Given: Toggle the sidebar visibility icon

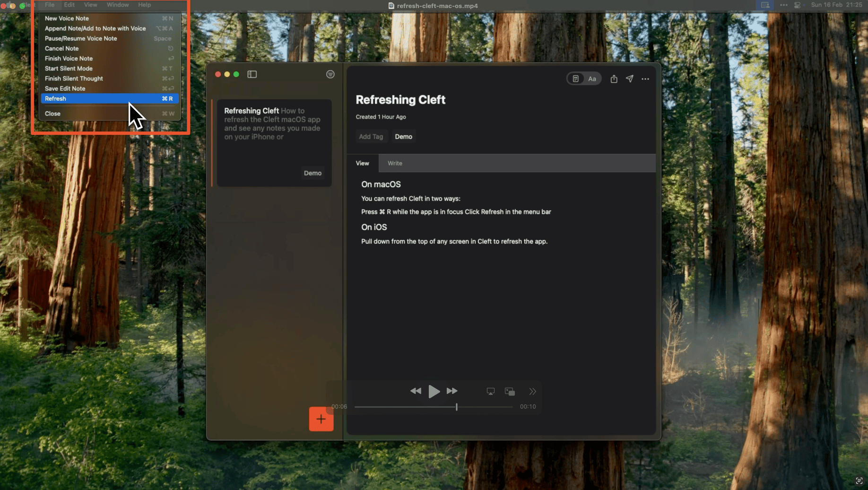Looking at the screenshot, I should click(x=252, y=74).
